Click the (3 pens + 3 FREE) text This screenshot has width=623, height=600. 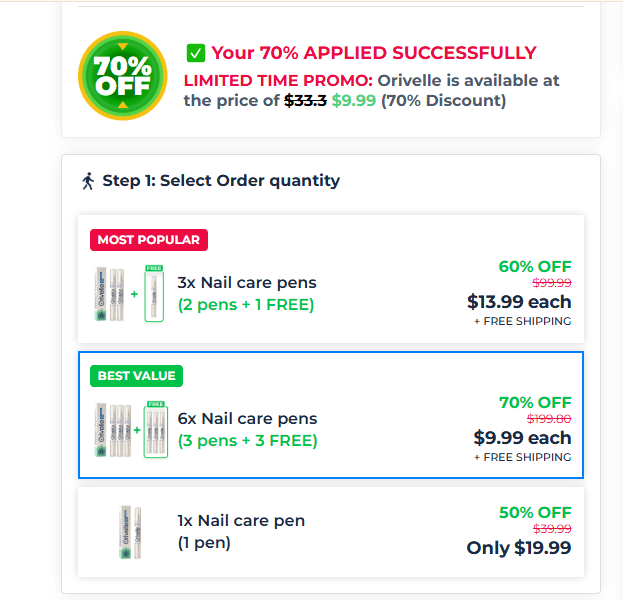[x=247, y=441]
